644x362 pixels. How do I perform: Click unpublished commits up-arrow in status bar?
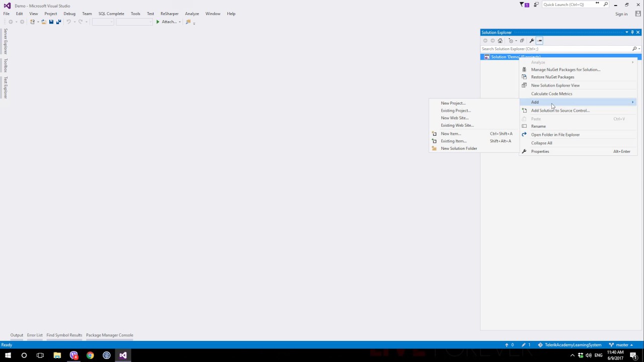coord(509,345)
